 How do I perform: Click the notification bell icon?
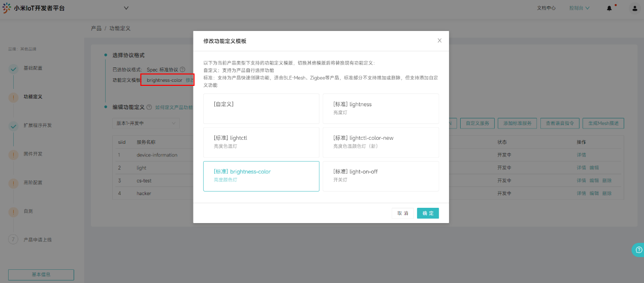point(609,8)
